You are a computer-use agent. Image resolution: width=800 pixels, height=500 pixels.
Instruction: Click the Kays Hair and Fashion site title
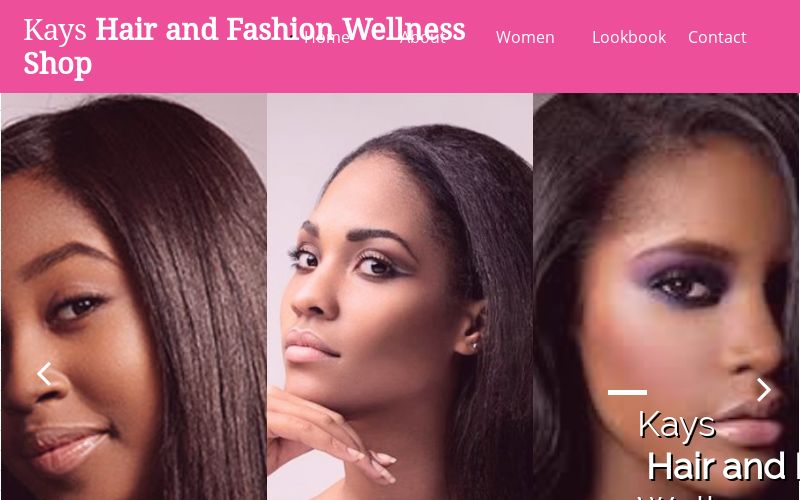pyautogui.click(x=244, y=46)
